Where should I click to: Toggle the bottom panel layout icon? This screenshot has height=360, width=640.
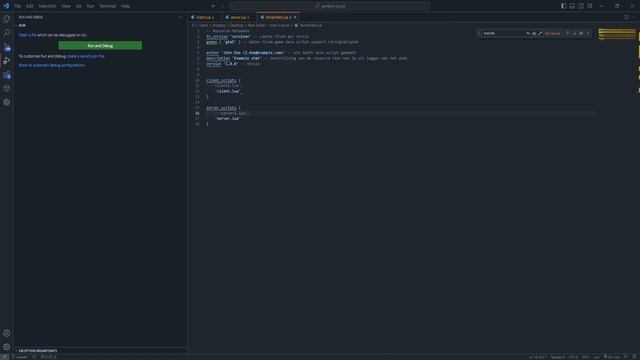click(572, 6)
